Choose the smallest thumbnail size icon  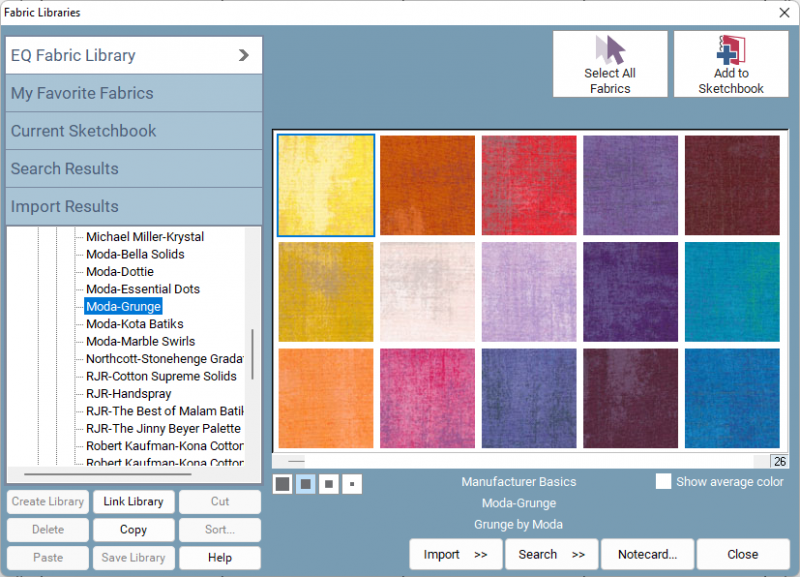pyautogui.click(x=351, y=485)
